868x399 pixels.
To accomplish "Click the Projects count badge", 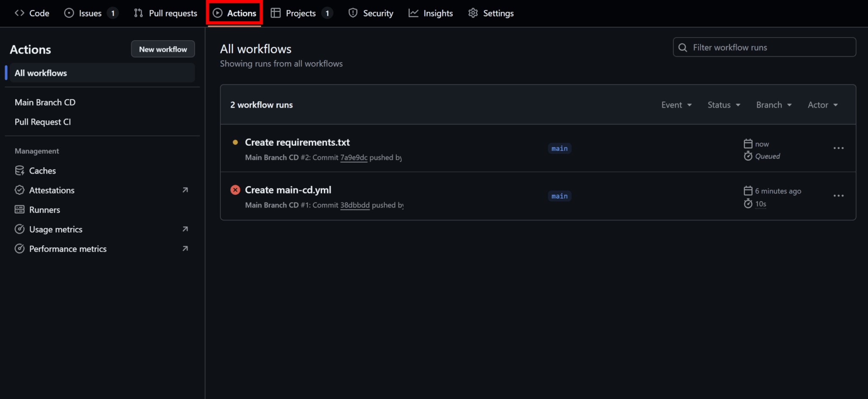I will coord(327,13).
